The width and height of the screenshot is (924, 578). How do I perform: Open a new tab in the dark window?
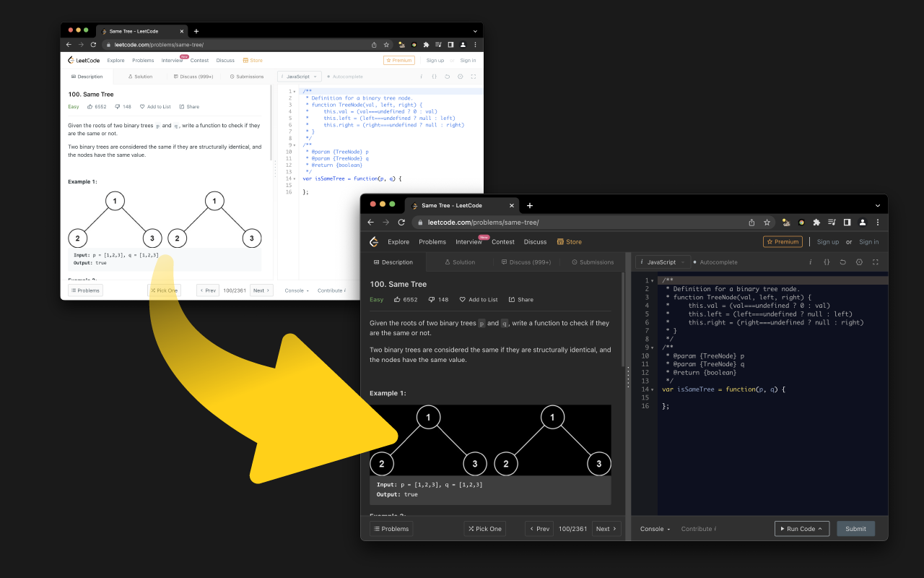pos(530,205)
